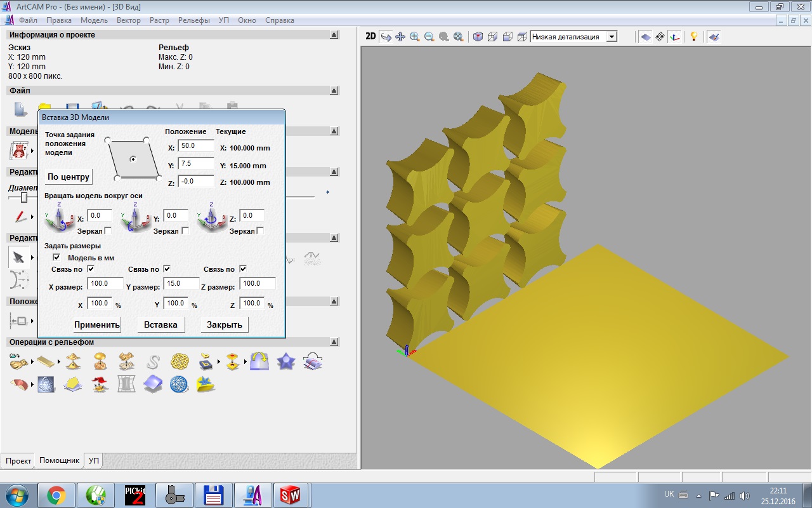812x508 pixels.
Task: Click the X position field showing 50.0
Action: [196, 146]
